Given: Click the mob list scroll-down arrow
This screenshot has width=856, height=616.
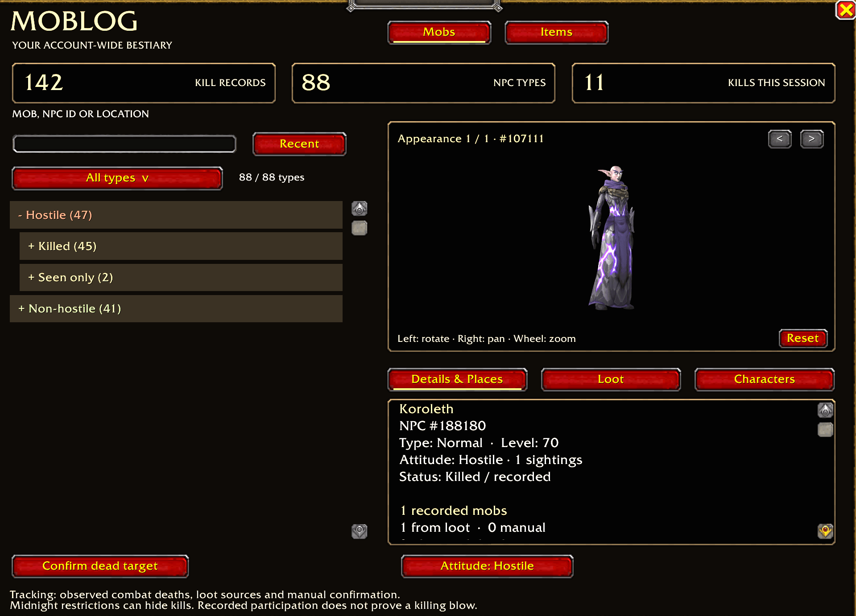Looking at the screenshot, I should pyautogui.click(x=360, y=531).
